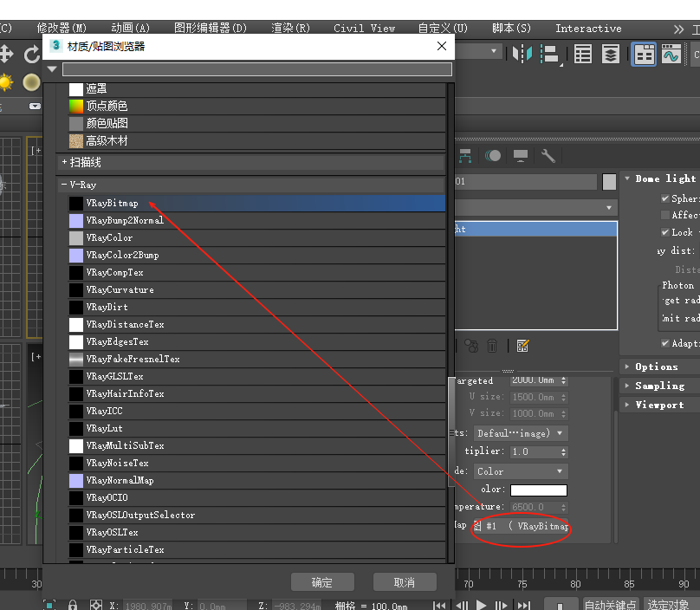
Task: Click the Align tool icon
Action: click(x=550, y=55)
